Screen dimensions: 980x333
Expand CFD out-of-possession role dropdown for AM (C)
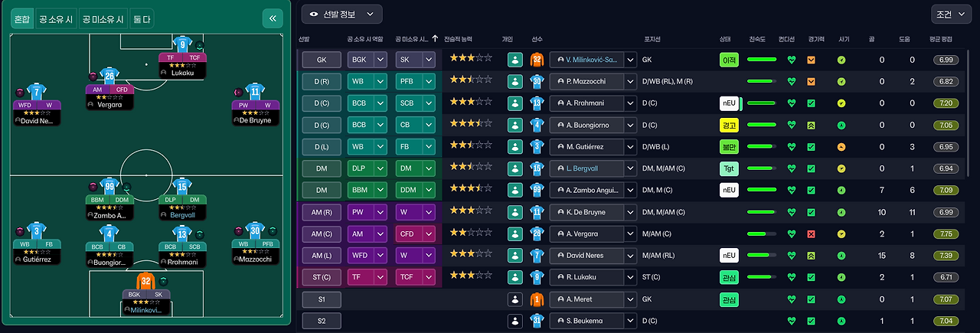pos(429,233)
